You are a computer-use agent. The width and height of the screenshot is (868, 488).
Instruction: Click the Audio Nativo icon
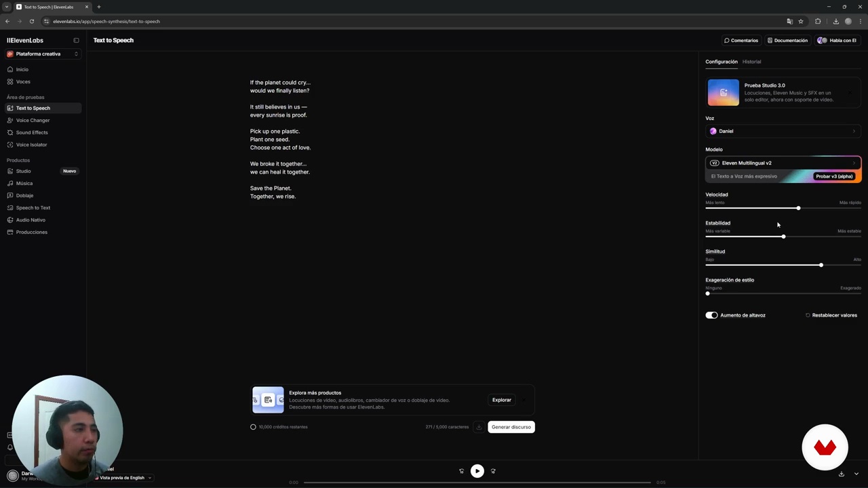(10, 220)
